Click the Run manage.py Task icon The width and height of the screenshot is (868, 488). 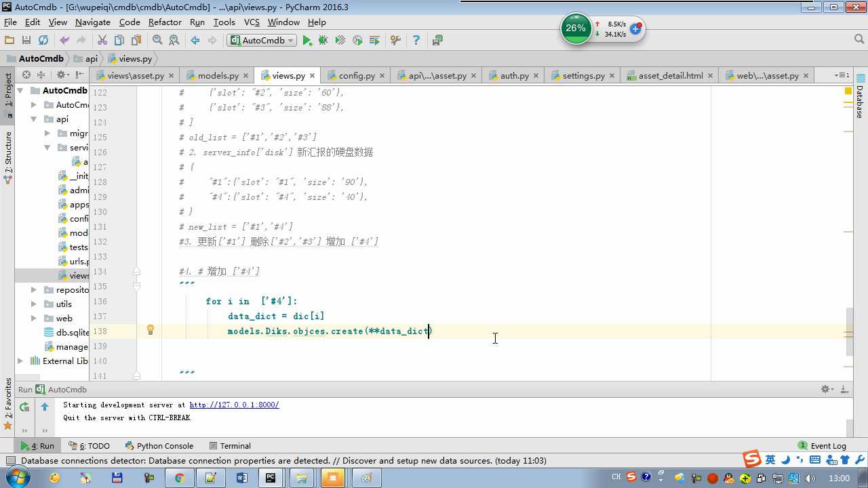point(374,41)
